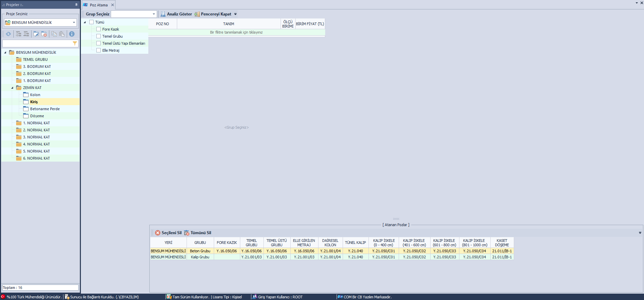Click the blue info icon
The width and height of the screenshot is (644, 300).
tap(72, 34)
